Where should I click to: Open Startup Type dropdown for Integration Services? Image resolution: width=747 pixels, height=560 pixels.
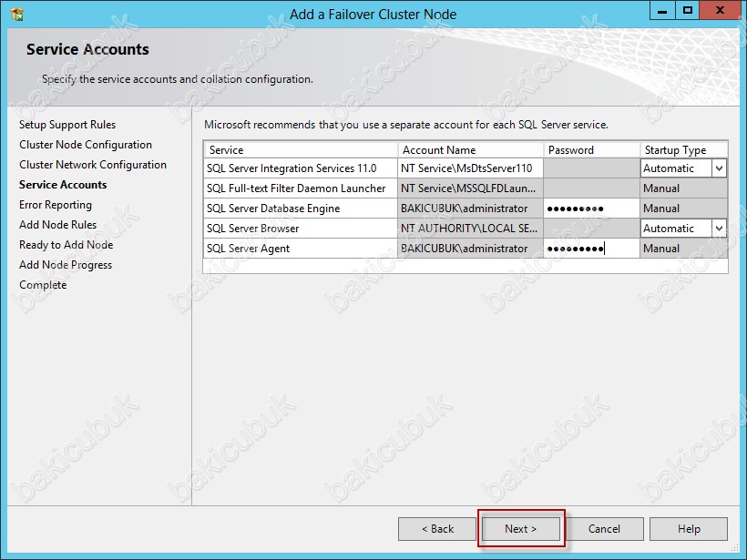pos(719,168)
